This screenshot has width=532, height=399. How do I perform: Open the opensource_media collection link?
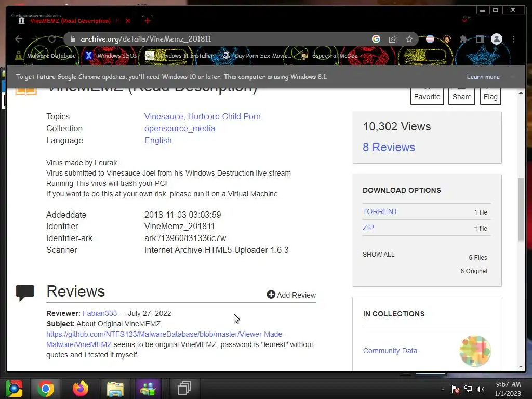click(180, 129)
